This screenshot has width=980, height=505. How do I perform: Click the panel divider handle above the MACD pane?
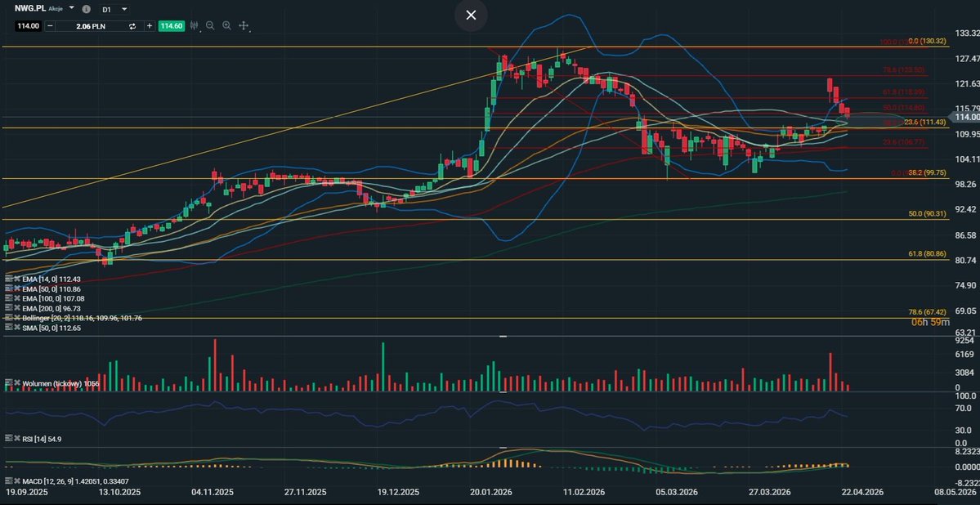click(503, 448)
